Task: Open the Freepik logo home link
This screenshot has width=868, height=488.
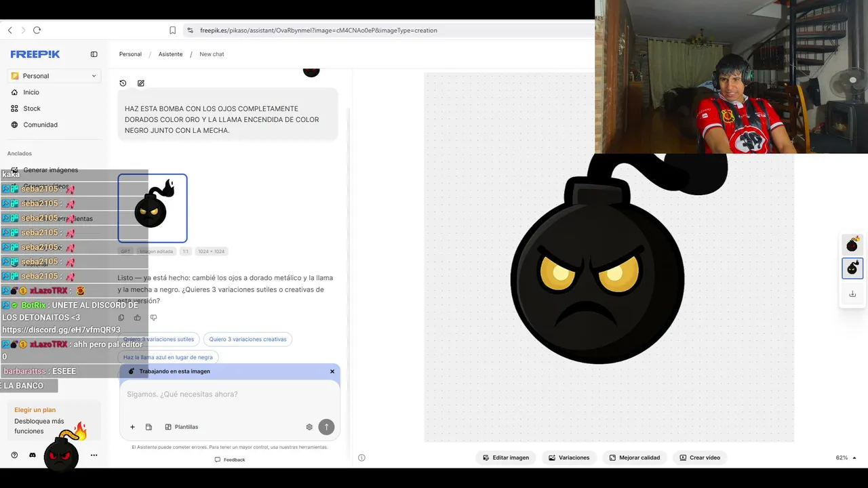Action: pyautogui.click(x=35, y=54)
